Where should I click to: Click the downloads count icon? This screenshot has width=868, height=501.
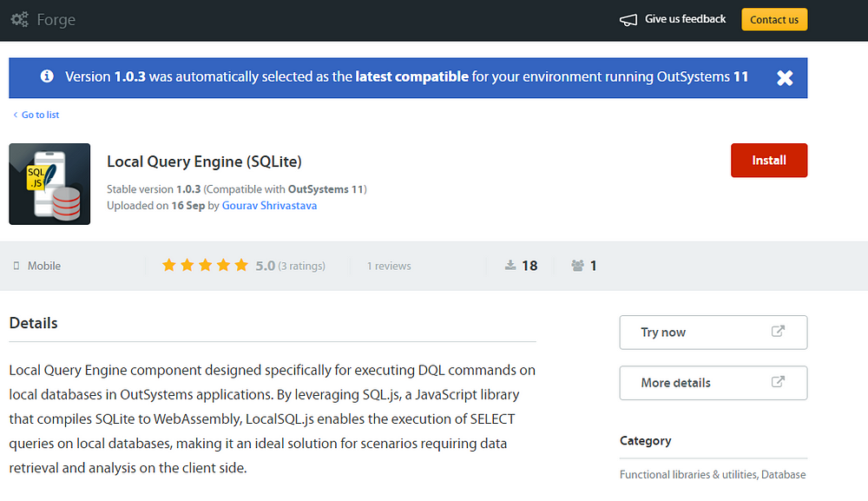click(511, 266)
